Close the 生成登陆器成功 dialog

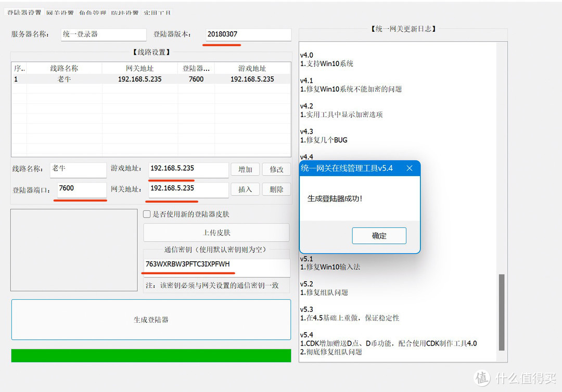click(x=410, y=168)
